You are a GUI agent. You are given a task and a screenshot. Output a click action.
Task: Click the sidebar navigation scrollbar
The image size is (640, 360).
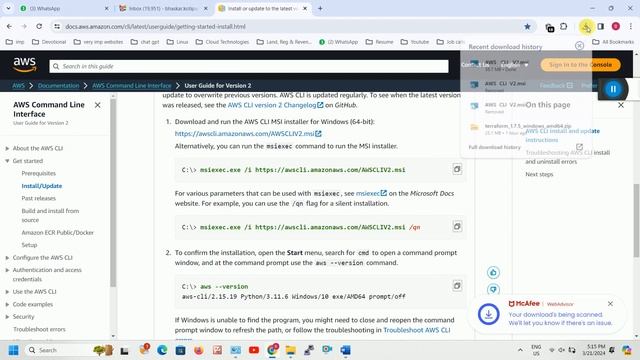113,192
